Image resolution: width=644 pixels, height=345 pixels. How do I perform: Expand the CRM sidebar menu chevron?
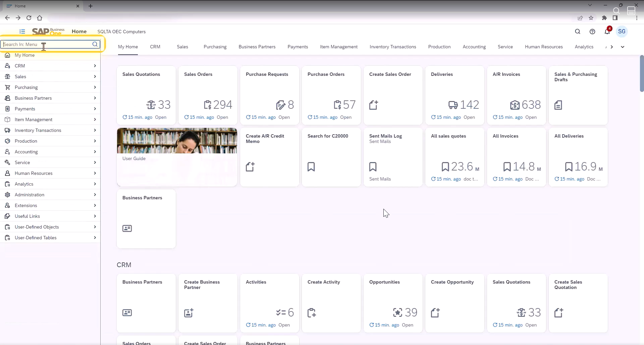[95, 66]
